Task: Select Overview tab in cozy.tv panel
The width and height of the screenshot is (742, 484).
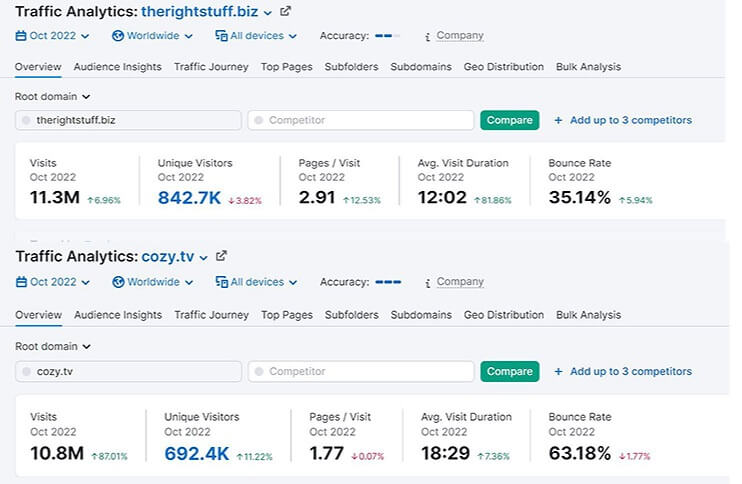Action: click(x=38, y=315)
